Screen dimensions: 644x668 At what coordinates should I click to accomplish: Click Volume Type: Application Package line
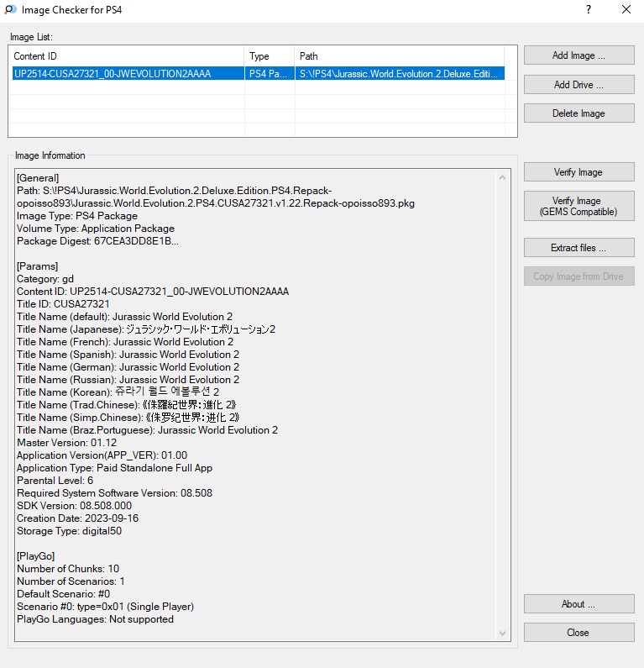(x=96, y=229)
